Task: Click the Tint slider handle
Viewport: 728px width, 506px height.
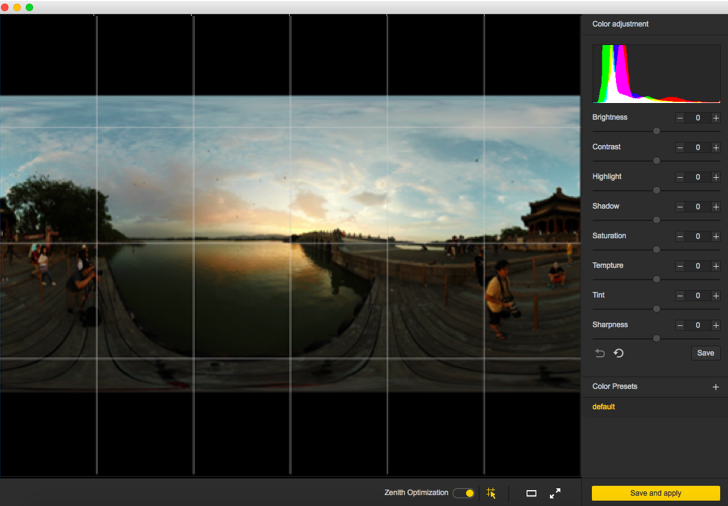Action: pyautogui.click(x=656, y=309)
